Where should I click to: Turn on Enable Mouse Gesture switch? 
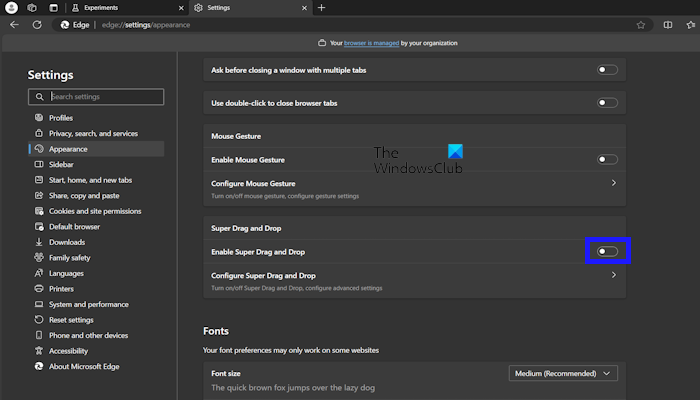[x=607, y=159]
